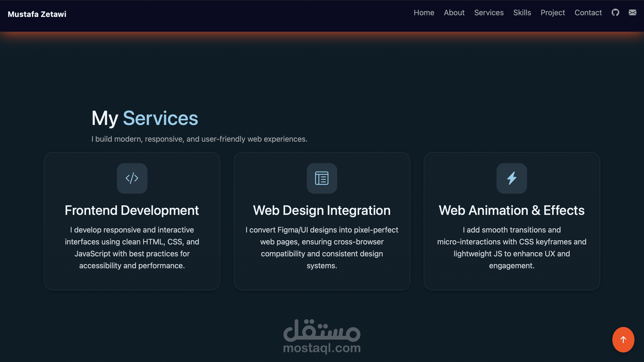Click the lightning bolt animation icon

pos(512,178)
